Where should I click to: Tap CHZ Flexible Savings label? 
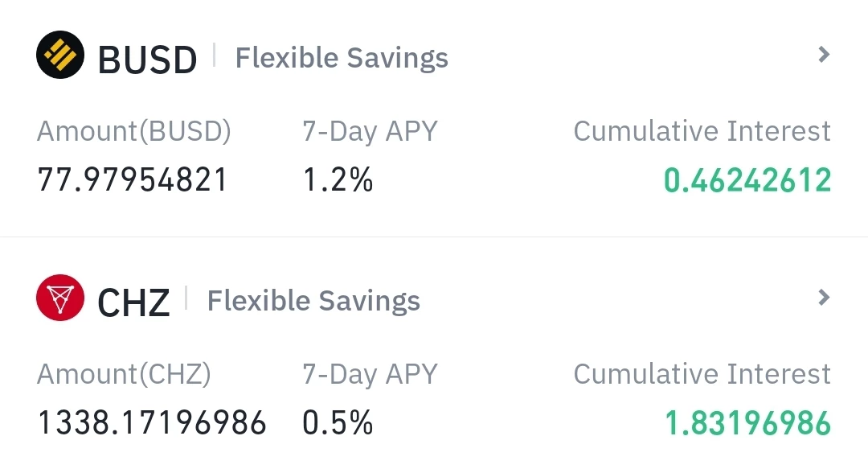pos(313,301)
